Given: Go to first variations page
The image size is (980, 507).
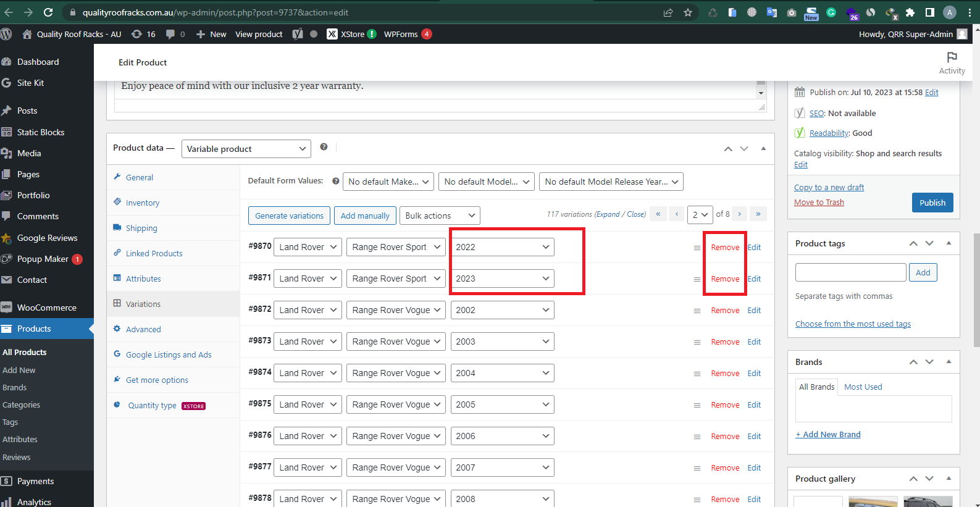Looking at the screenshot, I should [658, 214].
